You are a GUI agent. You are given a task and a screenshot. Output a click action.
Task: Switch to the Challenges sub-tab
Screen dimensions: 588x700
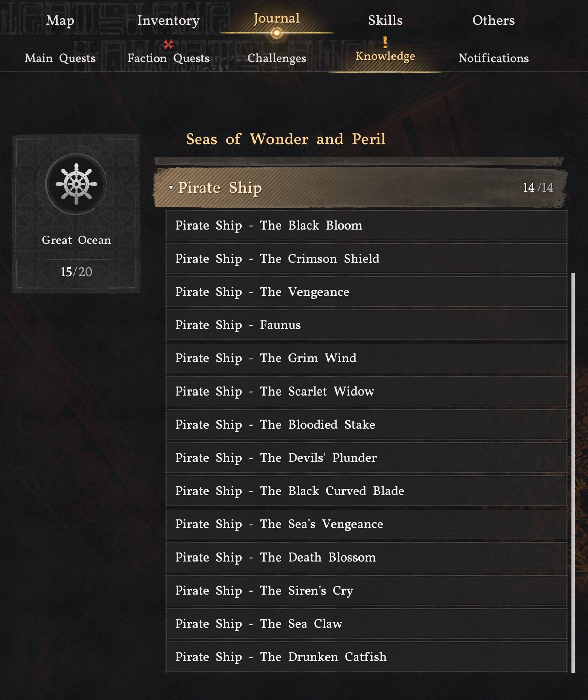coord(277,58)
